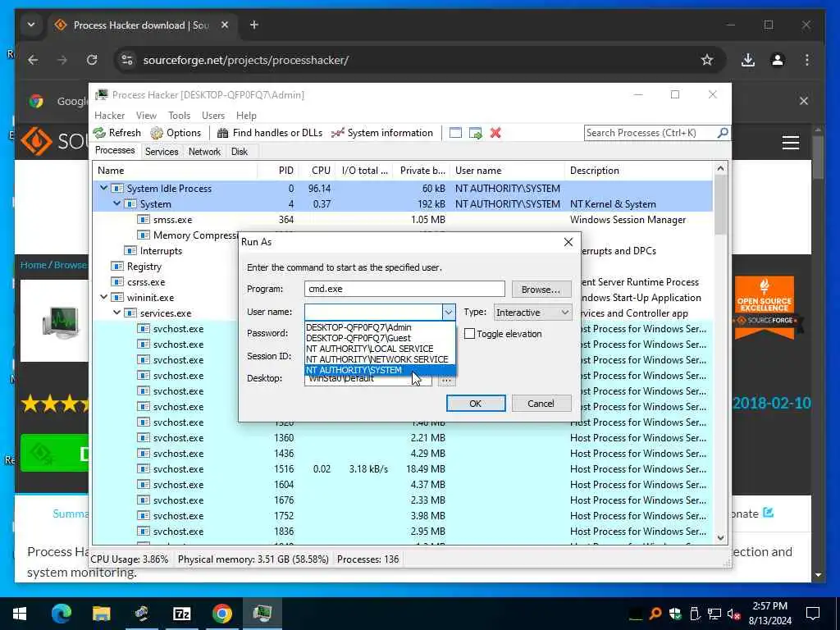Open the Chrome tab search chevron

(31, 25)
